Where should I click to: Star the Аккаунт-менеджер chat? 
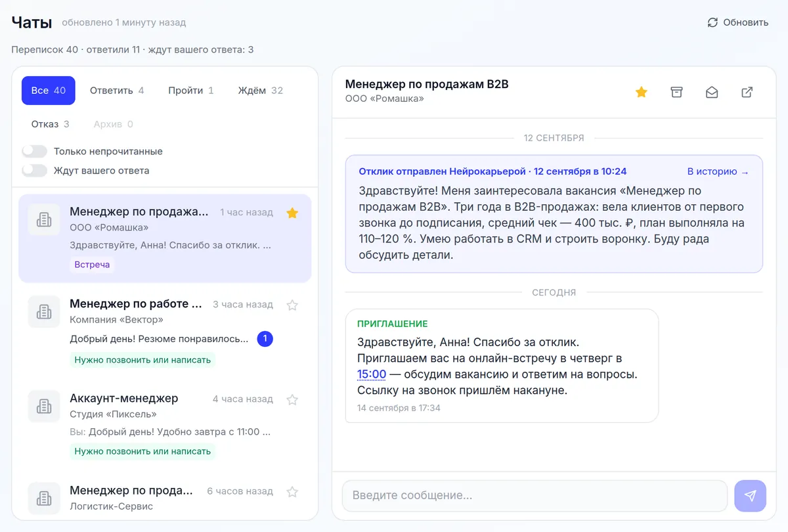click(x=292, y=399)
